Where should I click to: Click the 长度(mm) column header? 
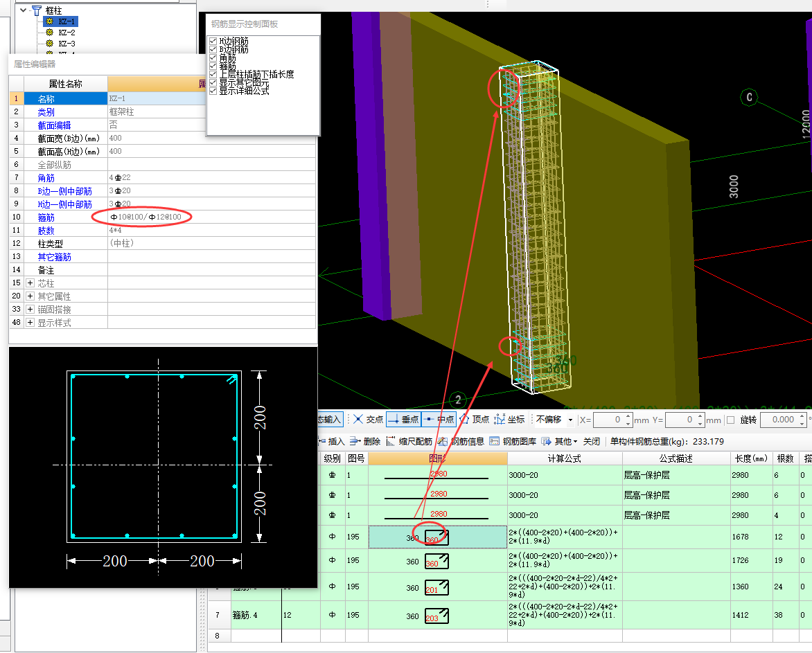click(751, 458)
